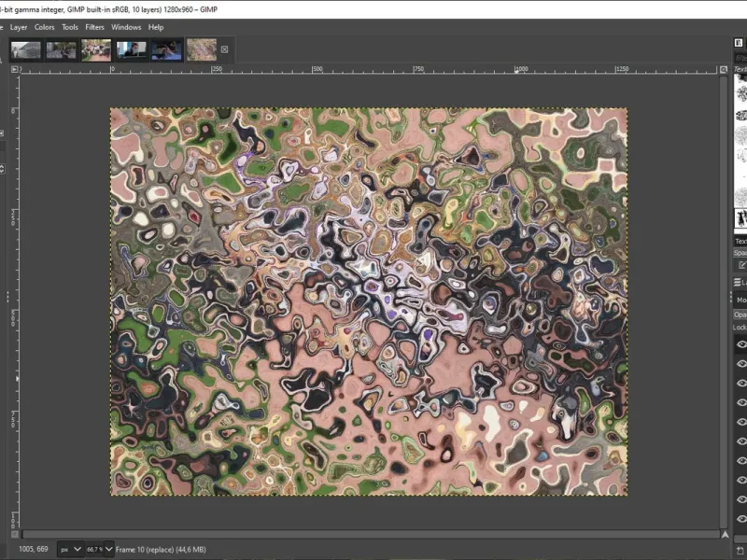
Task: Open the Windows menu
Action: tap(126, 27)
